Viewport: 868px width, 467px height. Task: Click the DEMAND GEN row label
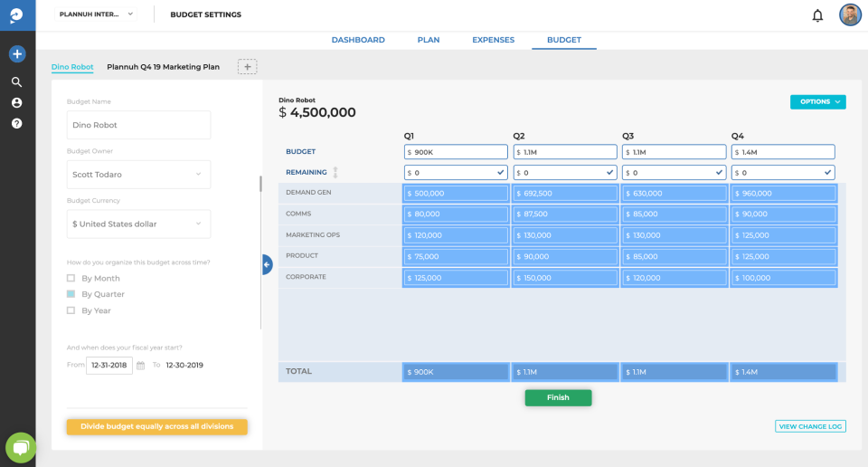308,193
